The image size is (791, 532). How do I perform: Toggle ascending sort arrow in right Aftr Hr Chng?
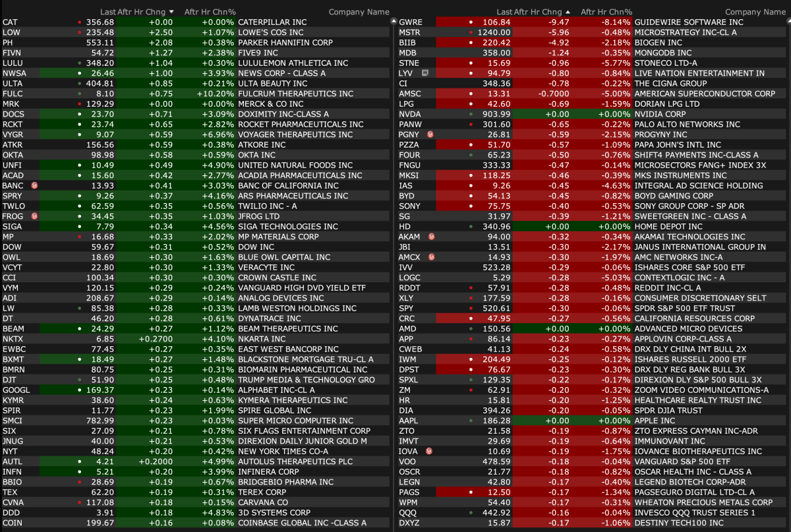point(568,12)
